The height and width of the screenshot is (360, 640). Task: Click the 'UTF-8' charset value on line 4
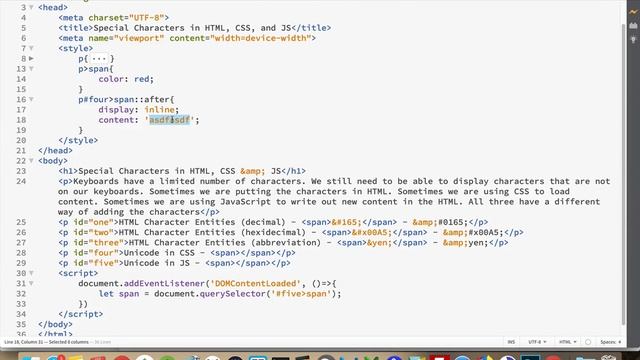(147, 18)
